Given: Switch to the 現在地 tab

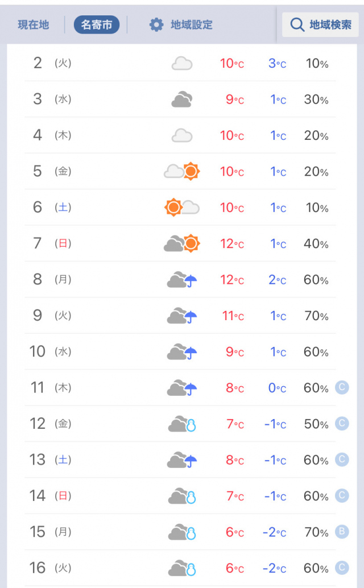Looking at the screenshot, I should point(34,25).
